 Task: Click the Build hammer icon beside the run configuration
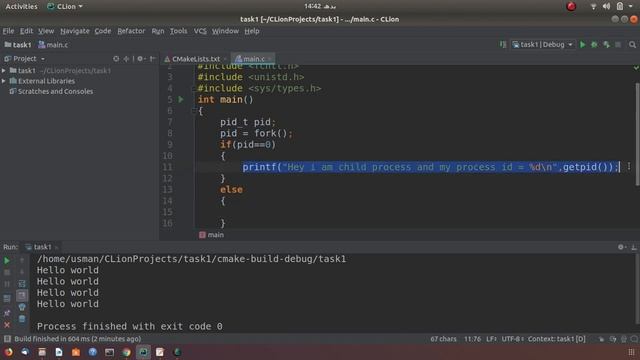(503, 44)
